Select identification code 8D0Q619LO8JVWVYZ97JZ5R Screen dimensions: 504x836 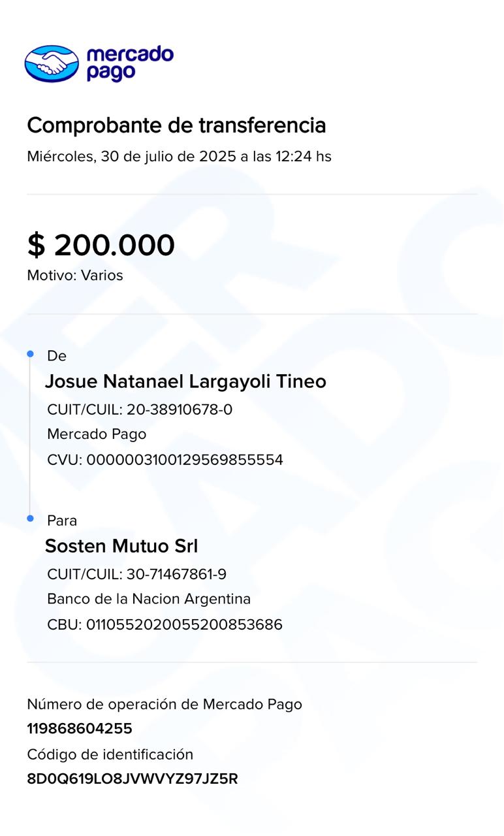tap(133, 779)
